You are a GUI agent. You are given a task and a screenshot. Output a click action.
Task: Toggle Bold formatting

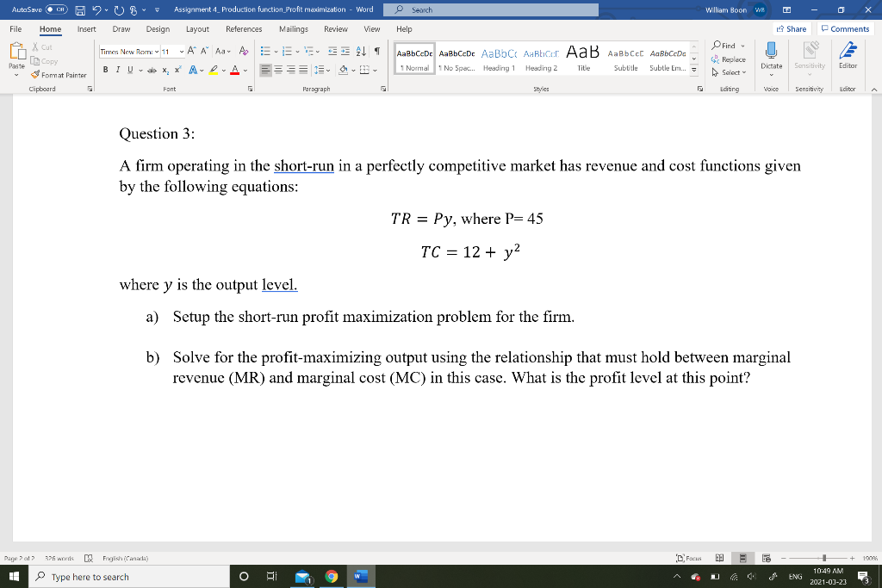coord(105,70)
